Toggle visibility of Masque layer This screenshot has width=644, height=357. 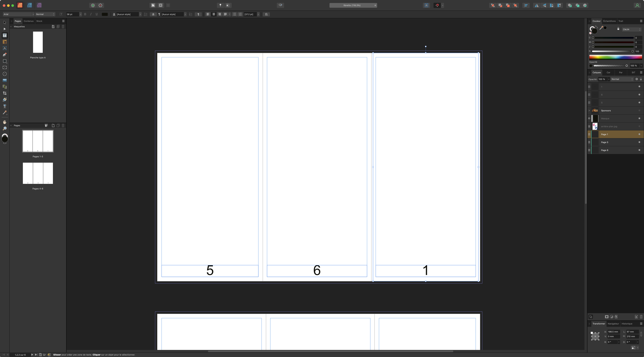click(x=640, y=119)
